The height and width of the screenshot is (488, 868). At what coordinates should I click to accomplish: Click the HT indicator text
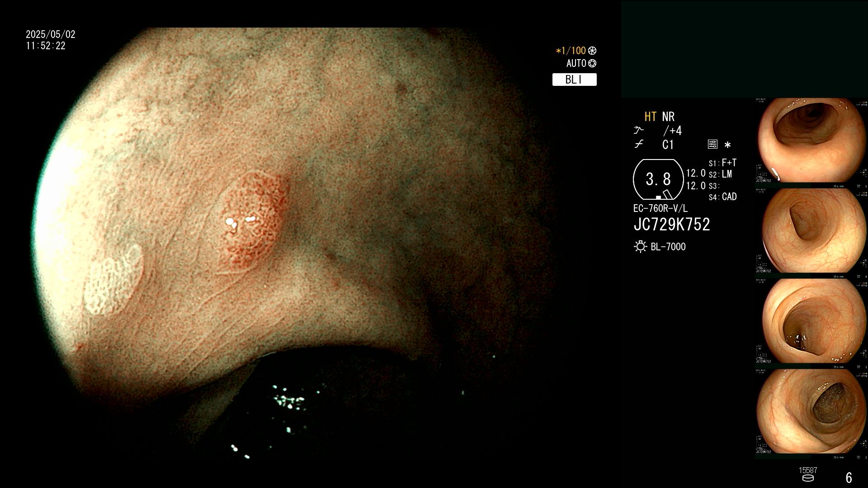tap(650, 117)
